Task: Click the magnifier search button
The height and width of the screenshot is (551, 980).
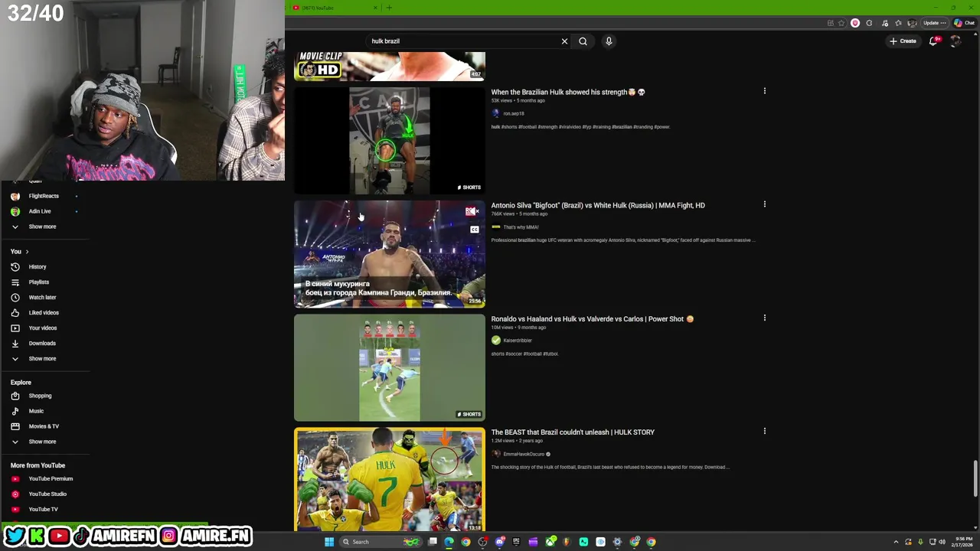Action: click(x=583, y=41)
